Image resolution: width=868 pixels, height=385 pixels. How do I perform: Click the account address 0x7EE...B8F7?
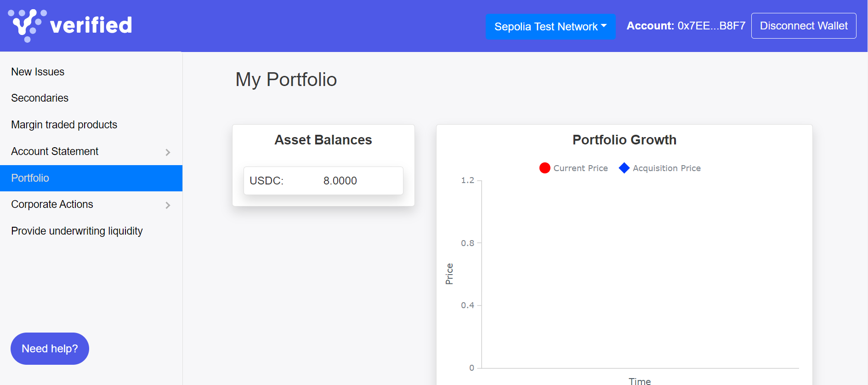tap(711, 26)
